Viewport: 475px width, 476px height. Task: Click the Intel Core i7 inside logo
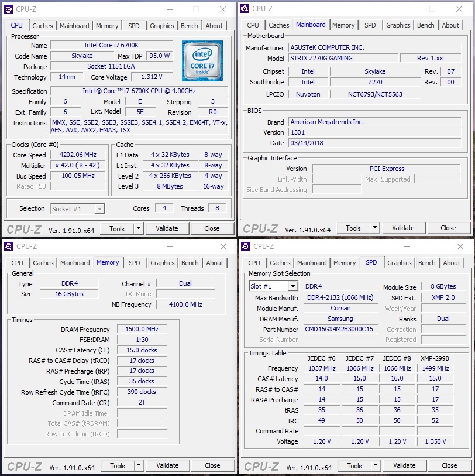tap(202, 61)
